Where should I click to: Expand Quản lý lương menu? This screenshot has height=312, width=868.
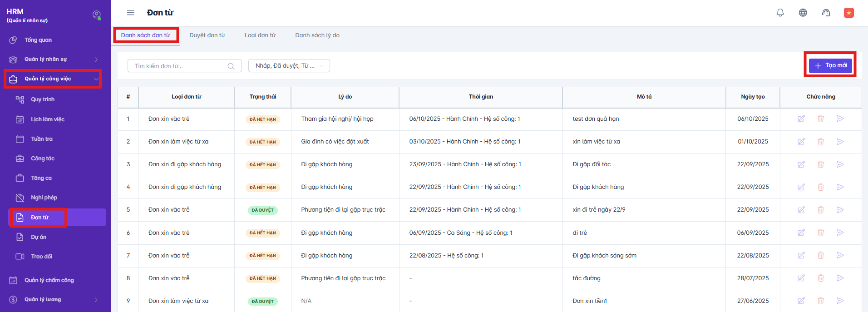(x=54, y=300)
